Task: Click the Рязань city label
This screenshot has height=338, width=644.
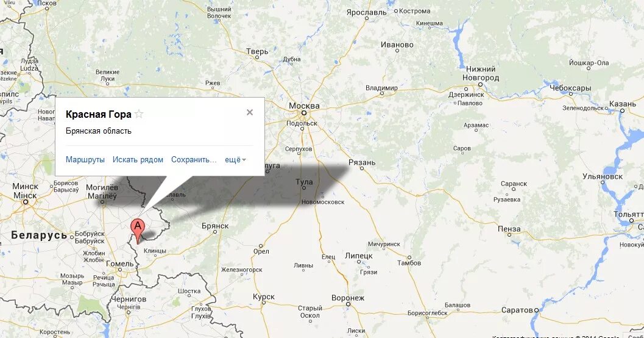Action: pos(362,162)
